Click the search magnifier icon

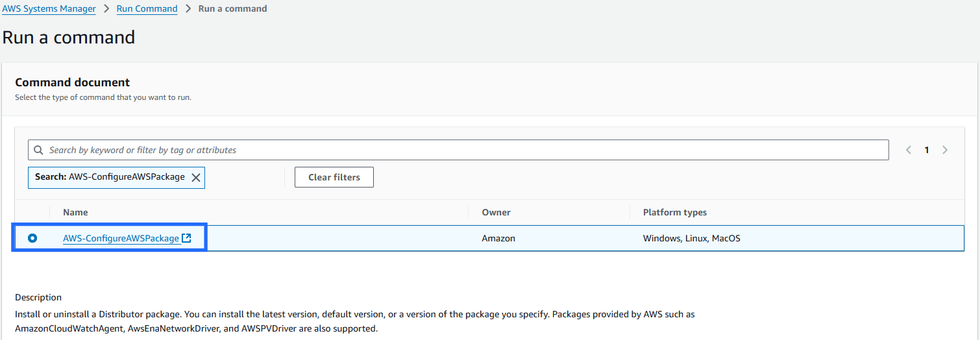point(39,150)
